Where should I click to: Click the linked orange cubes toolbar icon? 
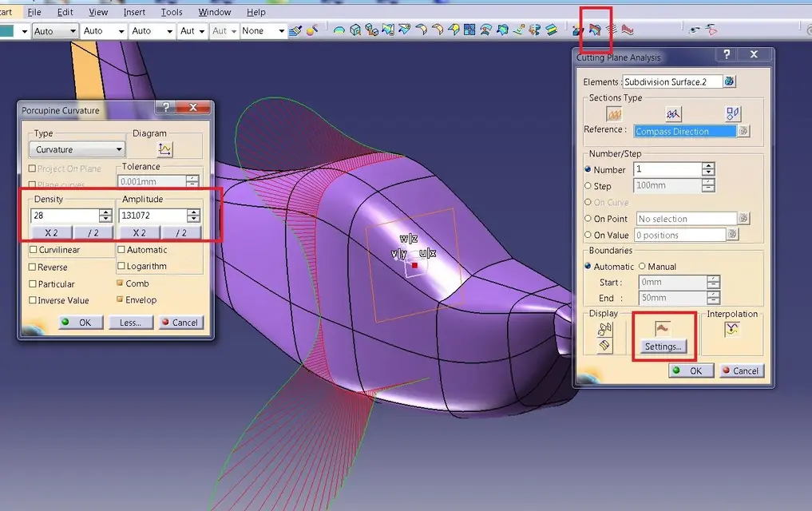point(371,30)
